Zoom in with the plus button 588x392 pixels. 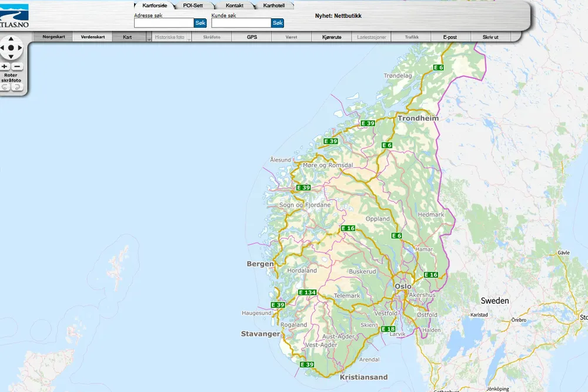(x=5, y=67)
